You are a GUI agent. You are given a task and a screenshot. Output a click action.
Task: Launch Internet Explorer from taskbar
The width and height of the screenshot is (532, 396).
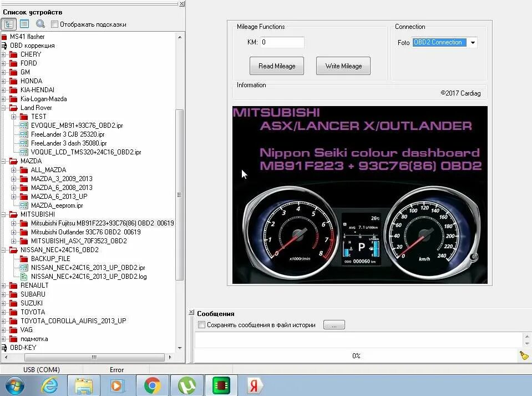click(49, 385)
